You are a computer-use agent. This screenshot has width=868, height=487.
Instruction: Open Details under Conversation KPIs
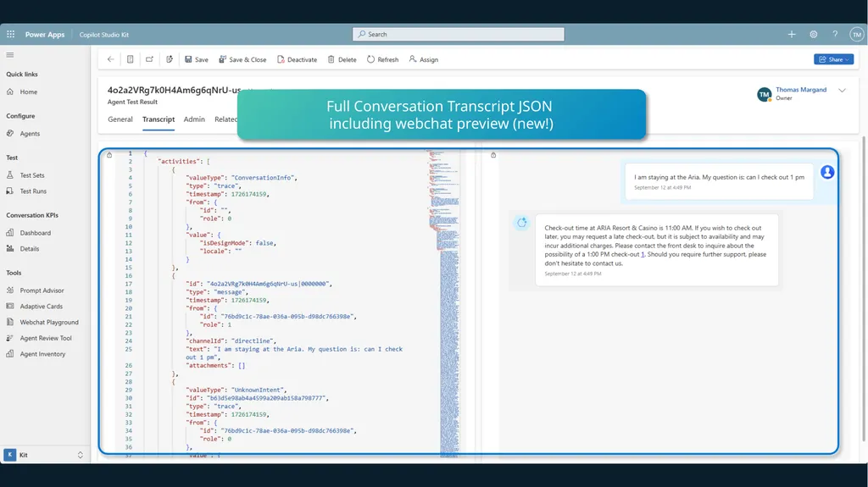click(30, 249)
